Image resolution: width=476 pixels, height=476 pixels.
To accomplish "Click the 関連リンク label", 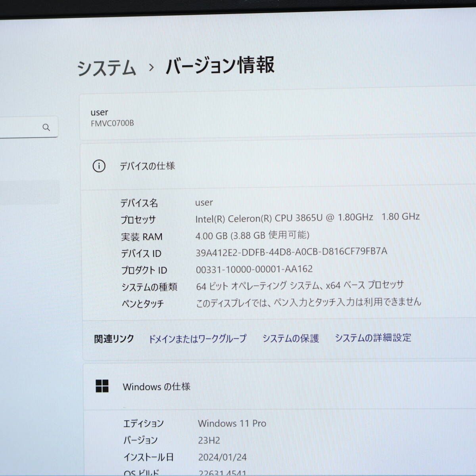I will tap(114, 339).
